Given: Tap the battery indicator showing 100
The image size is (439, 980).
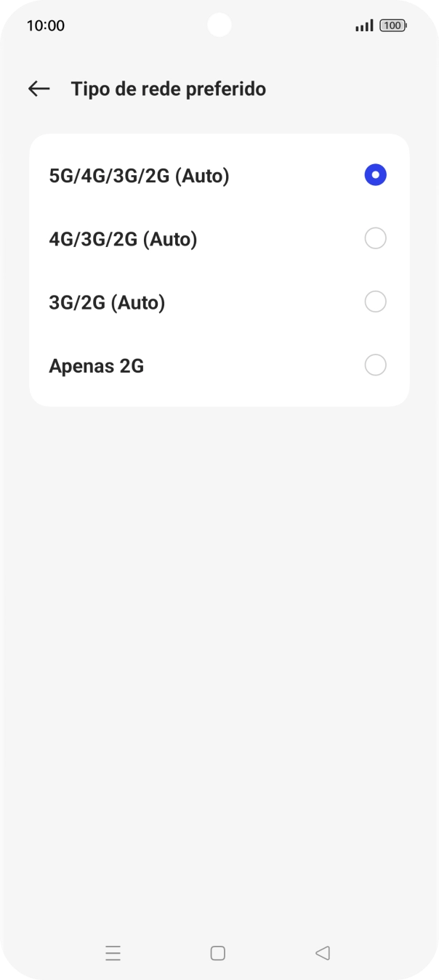Looking at the screenshot, I should tap(392, 25).
